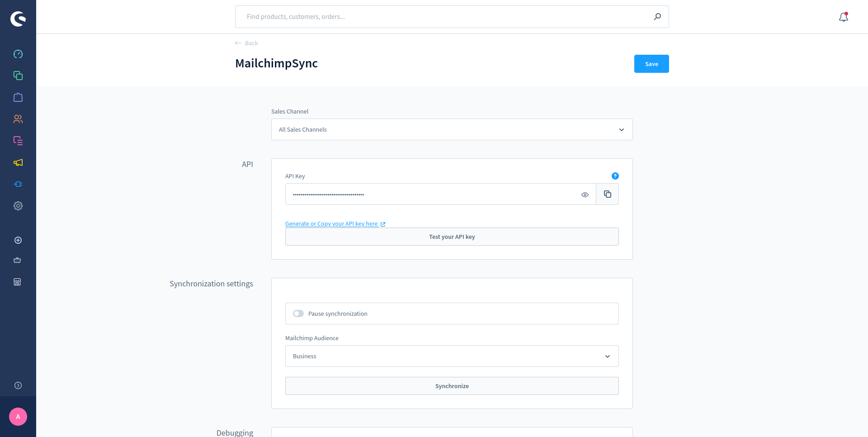Open the Mailchimp Audience dropdown
The width and height of the screenshot is (868, 437).
452,356
